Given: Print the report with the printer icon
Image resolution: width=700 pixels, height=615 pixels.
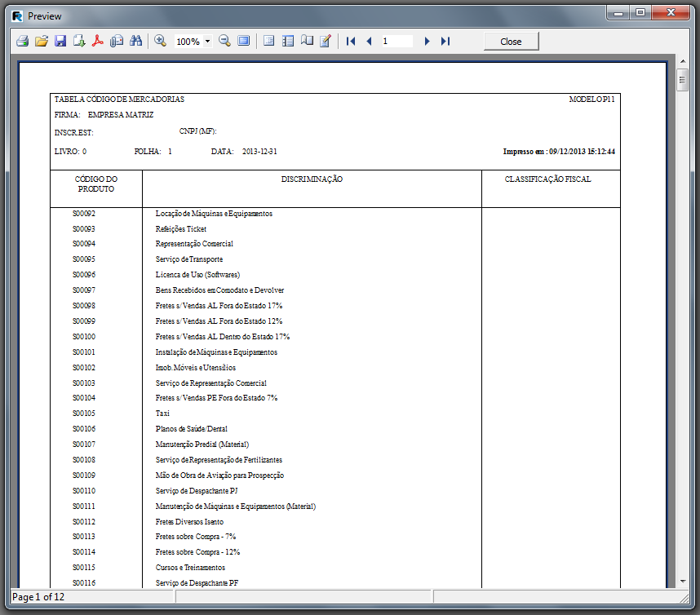Looking at the screenshot, I should click(22, 42).
